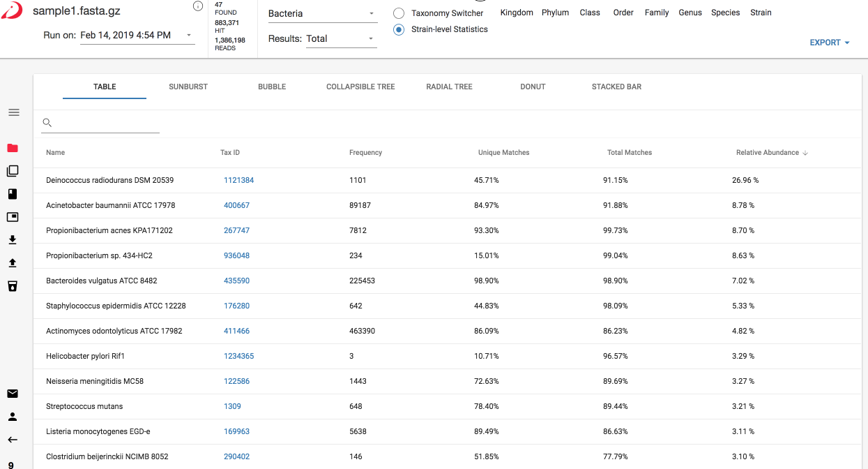Screen dimensions: 868x469
Task: Open the Results Total dropdown
Action: click(342, 38)
